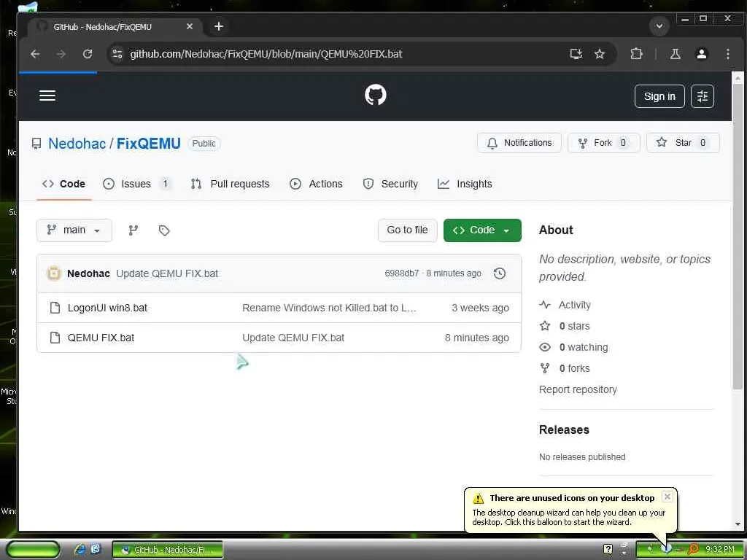Click the Nedohac avatar in the commit row
Screen dimensions: 747x560
tap(54, 273)
